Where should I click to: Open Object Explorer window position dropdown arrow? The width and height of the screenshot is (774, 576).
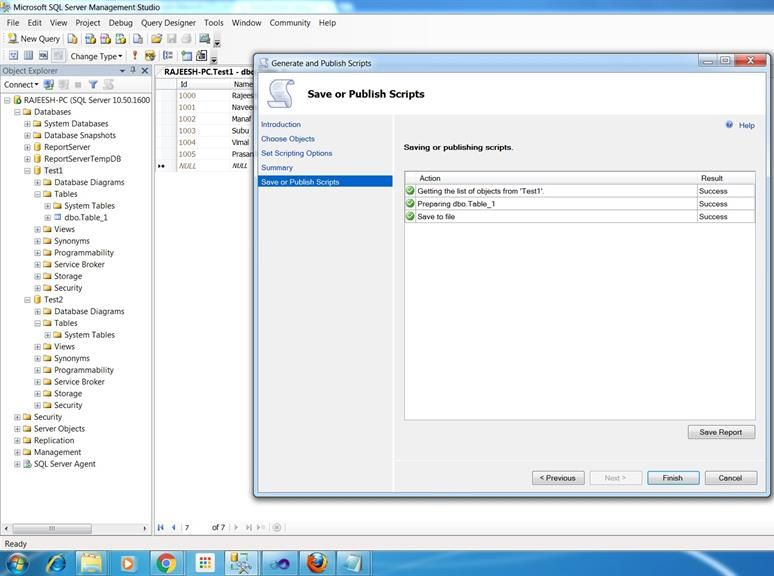[x=122, y=71]
